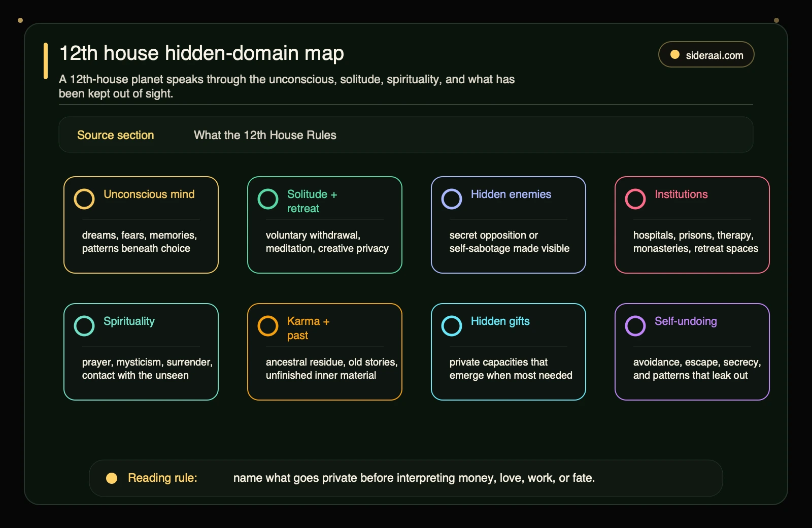Open the sideraai.com link
812x528 pixels.
(706, 54)
